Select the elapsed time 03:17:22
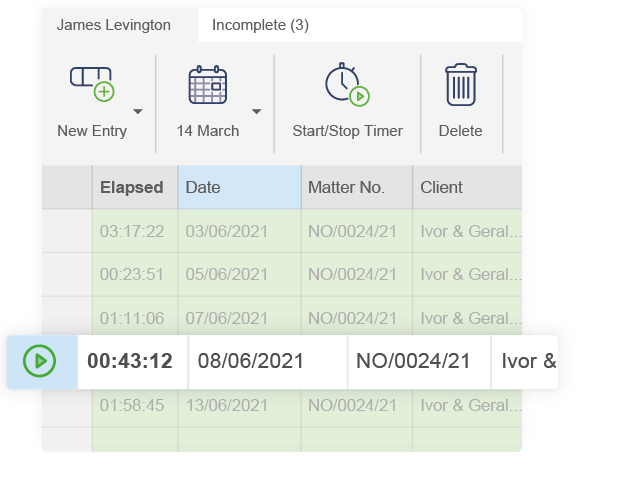Screen dimensions: 639x500 click(x=132, y=231)
